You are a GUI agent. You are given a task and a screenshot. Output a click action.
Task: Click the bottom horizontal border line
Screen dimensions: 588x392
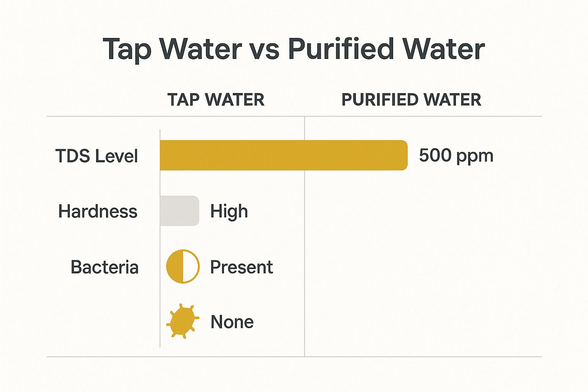[x=294, y=357]
